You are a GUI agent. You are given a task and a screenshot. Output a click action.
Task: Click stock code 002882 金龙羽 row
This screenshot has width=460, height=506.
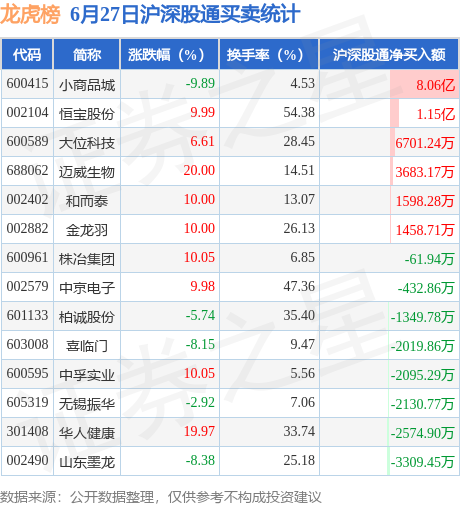point(230,229)
